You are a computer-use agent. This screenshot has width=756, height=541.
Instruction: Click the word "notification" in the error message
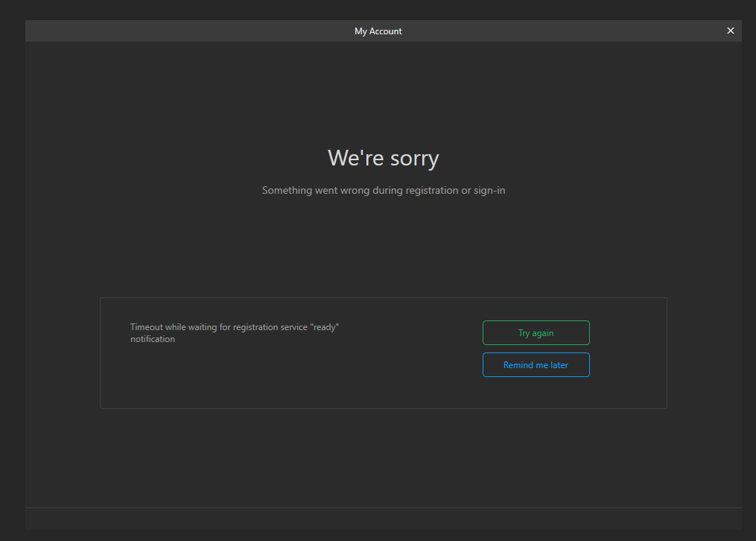point(153,339)
